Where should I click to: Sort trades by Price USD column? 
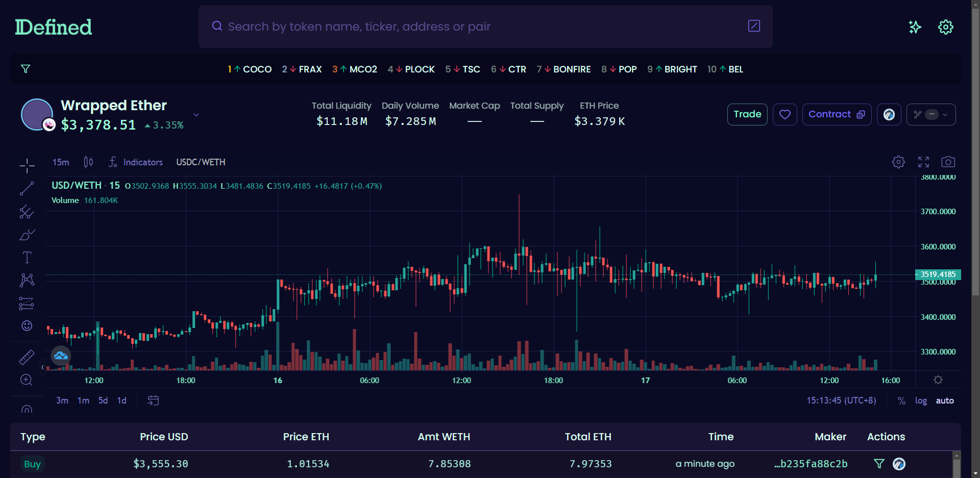click(x=164, y=437)
